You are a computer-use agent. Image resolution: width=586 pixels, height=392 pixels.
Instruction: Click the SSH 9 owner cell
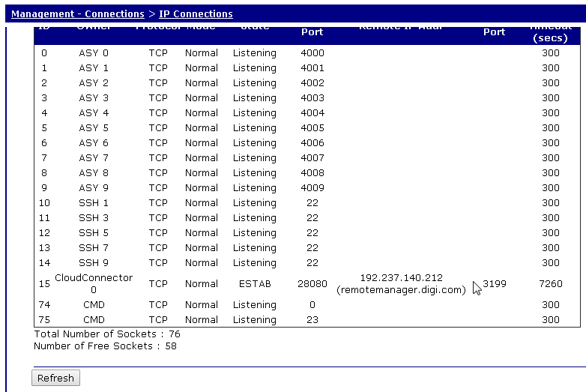click(x=94, y=263)
